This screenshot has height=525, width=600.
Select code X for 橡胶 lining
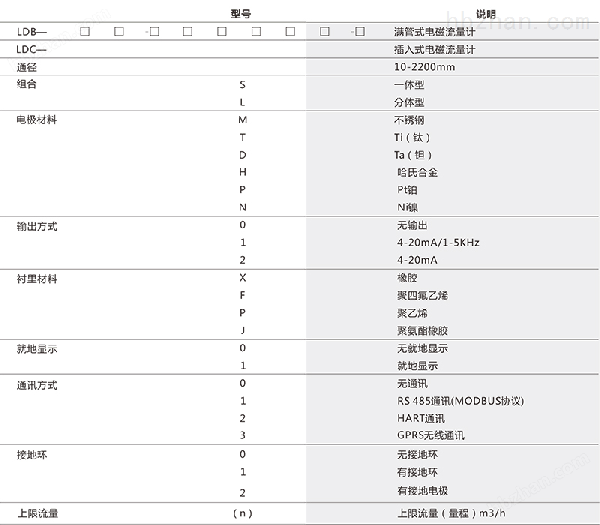[243, 278]
